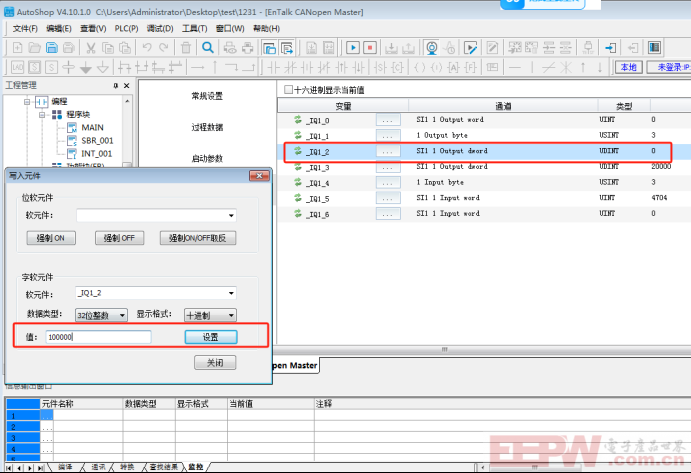Select the 过程数据 settings tab
This screenshot has height=473, width=691.
(207, 127)
